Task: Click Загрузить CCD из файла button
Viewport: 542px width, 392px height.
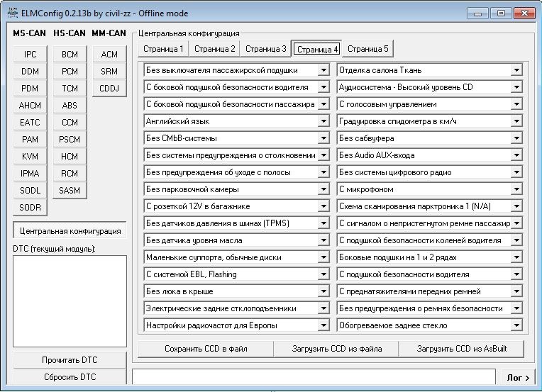Action: (x=337, y=349)
